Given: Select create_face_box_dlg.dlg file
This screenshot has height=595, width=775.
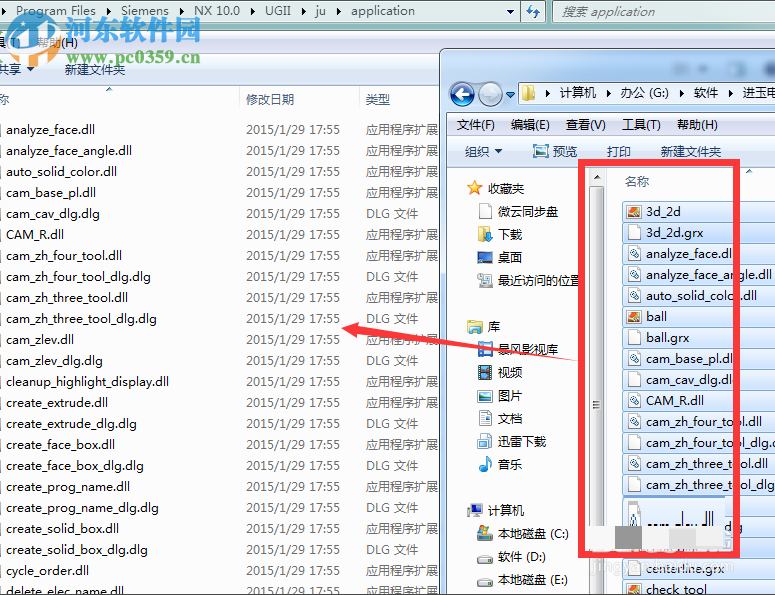Looking at the screenshot, I should (75, 466).
